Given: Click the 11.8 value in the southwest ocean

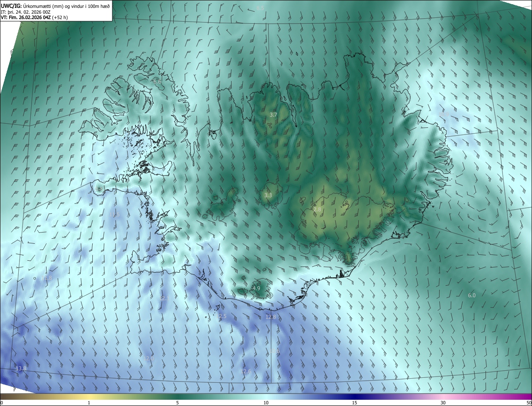Looking at the screenshot, I should (47, 278).
